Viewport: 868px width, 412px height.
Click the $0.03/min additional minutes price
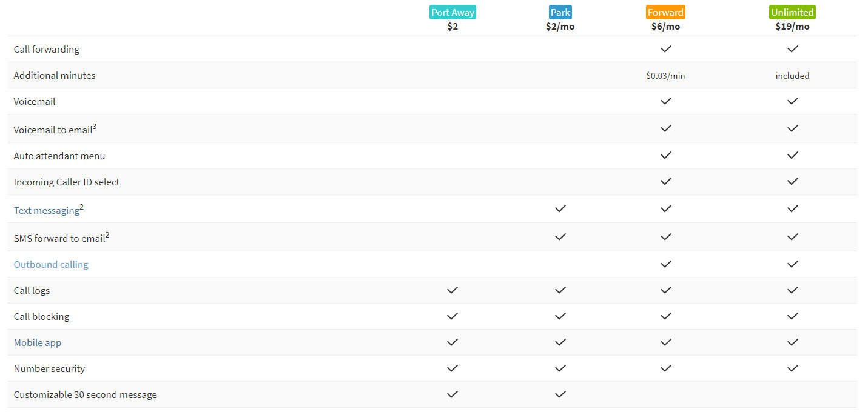[665, 75]
